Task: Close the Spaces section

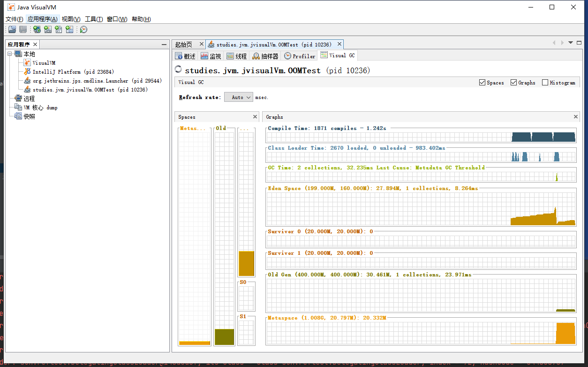Action: (255, 117)
